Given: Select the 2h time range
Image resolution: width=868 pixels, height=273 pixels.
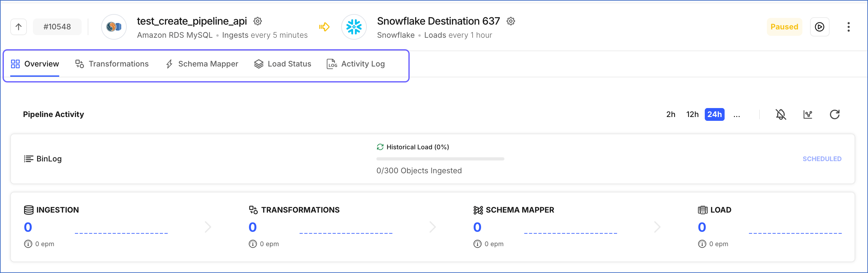Looking at the screenshot, I should 671,114.
